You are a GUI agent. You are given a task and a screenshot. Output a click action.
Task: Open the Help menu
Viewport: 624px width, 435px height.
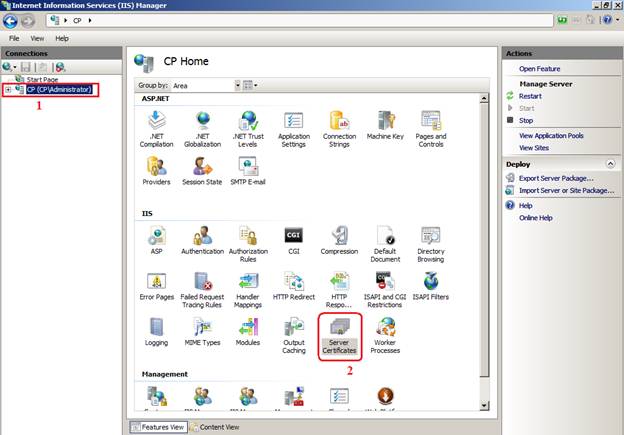pyautogui.click(x=62, y=39)
